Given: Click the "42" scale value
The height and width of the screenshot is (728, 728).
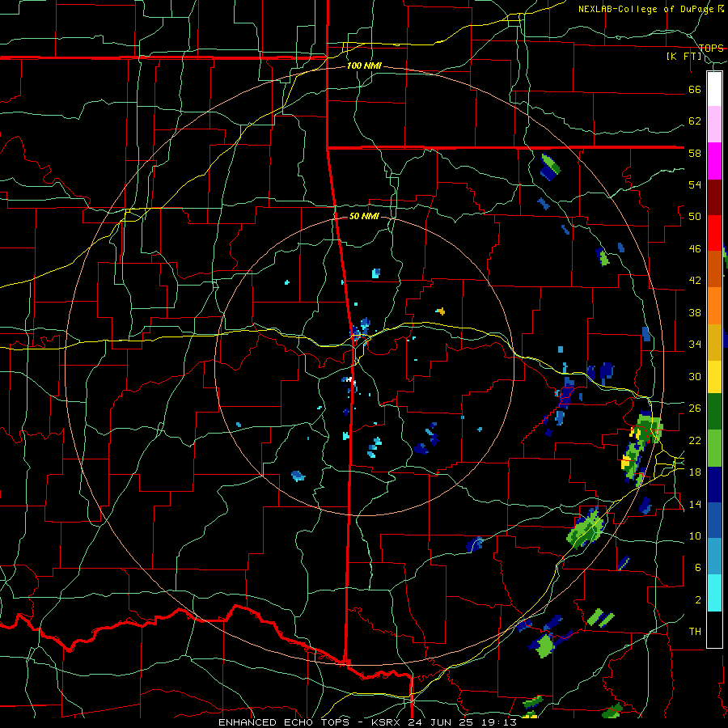Looking at the screenshot, I should (695, 281).
